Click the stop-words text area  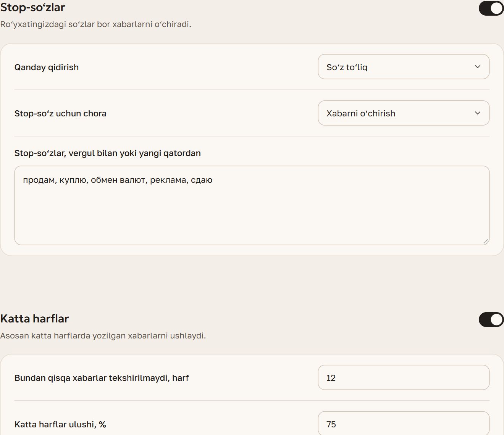252,205
